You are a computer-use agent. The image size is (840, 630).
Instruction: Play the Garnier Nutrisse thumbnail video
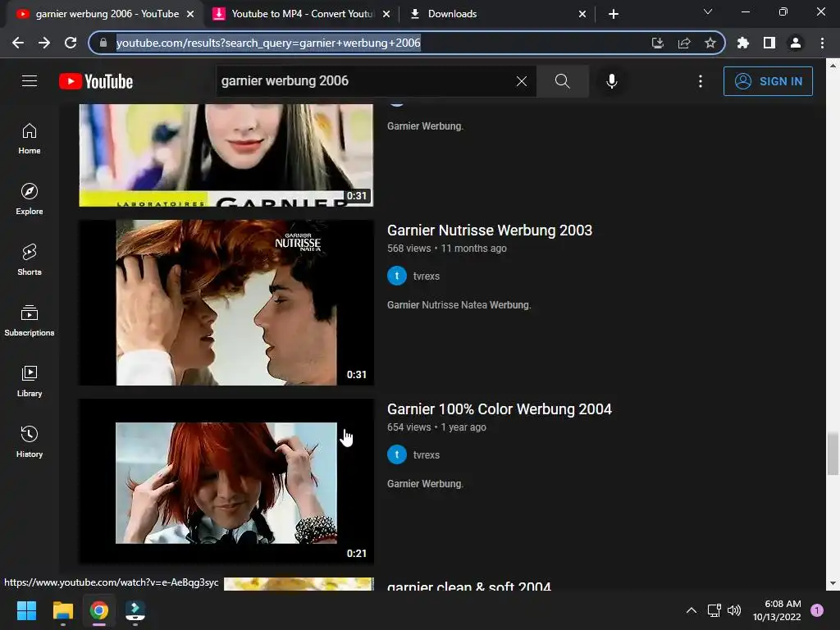[x=226, y=303]
